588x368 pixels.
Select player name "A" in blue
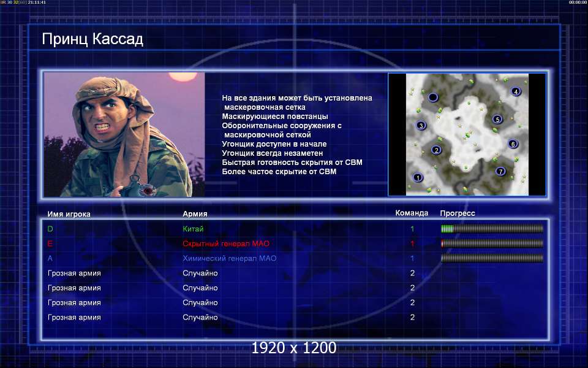click(50, 258)
